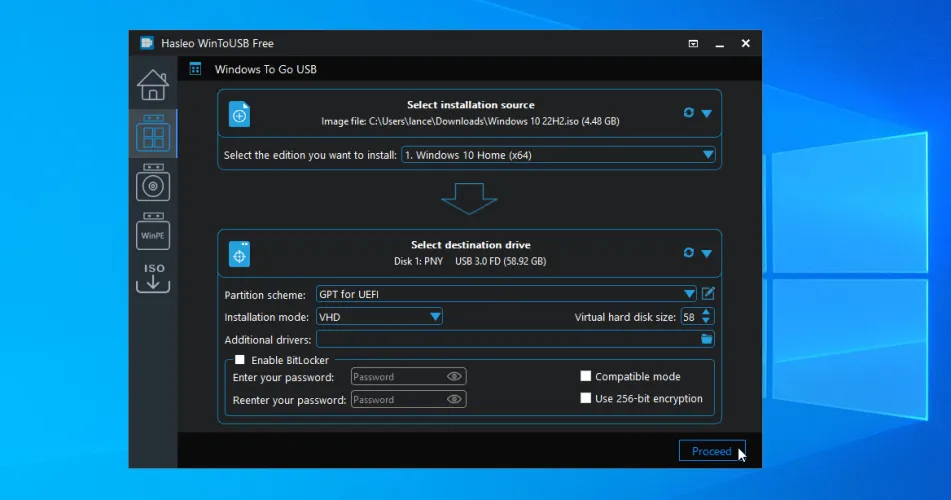This screenshot has width=951, height=500.
Task: Click the Reenter your password field
Action: coord(397,400)
